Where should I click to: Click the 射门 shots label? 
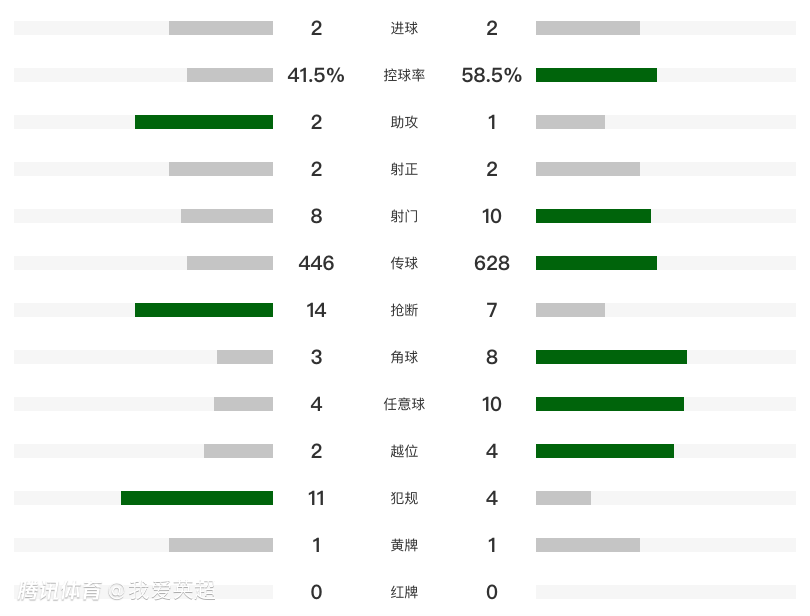404,216
